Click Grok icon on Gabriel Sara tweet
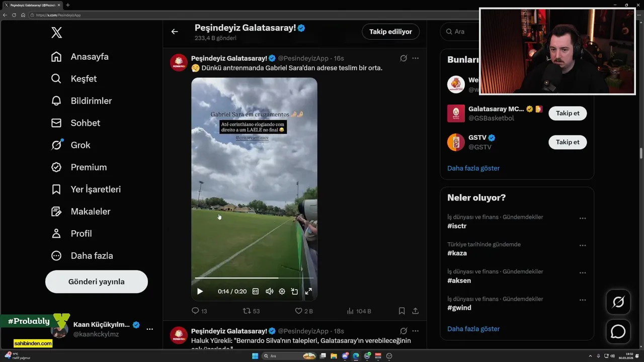644x362 pixels. pyautogui.click(x=404, y=58)
